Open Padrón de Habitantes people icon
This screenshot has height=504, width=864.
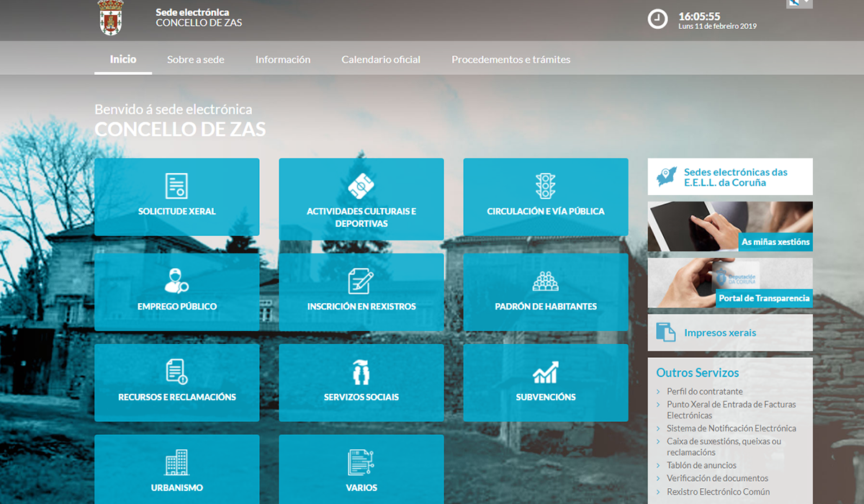(x=545, y=281)
